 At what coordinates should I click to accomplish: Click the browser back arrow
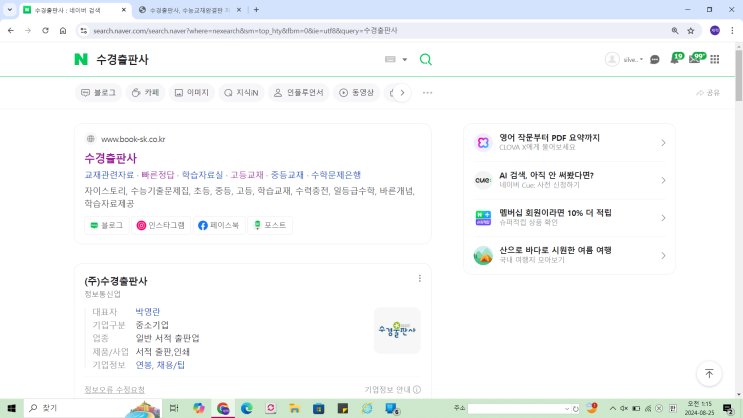point(10,30)
